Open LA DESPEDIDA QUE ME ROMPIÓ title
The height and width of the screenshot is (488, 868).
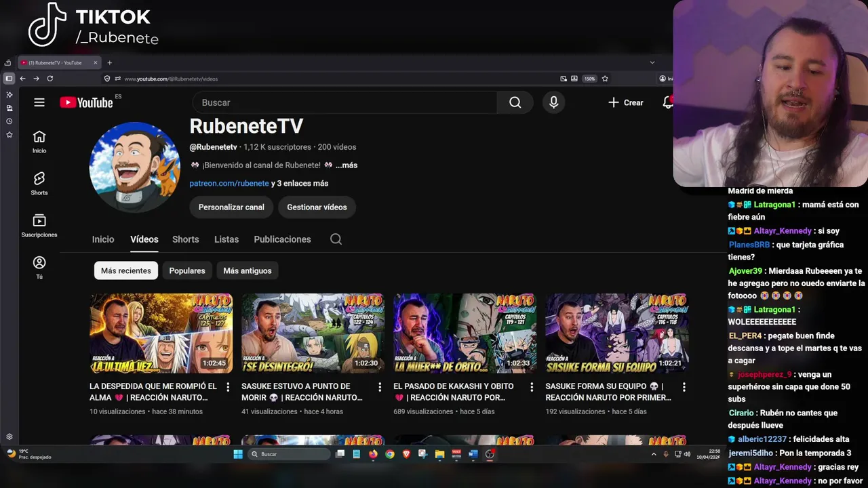153,392
